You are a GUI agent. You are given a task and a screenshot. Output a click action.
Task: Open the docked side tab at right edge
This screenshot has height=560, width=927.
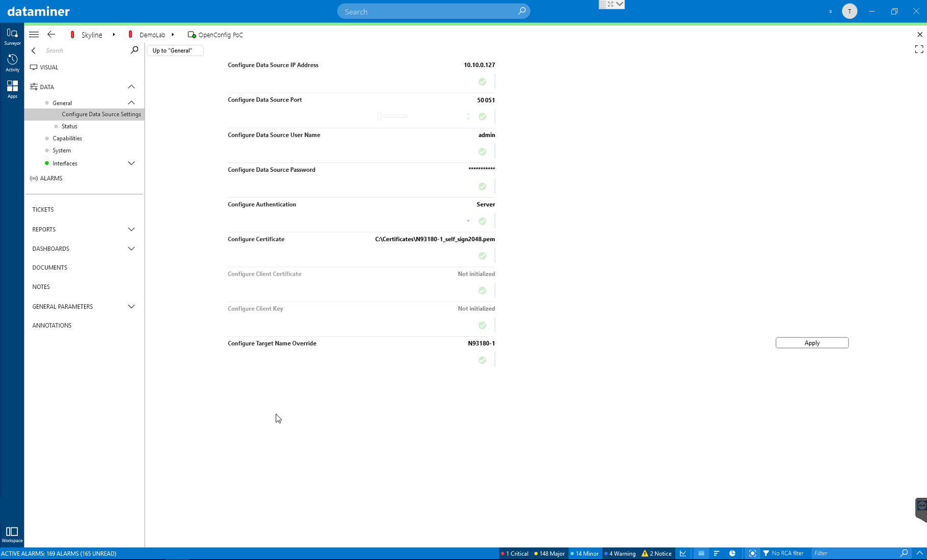click(921, 510)
